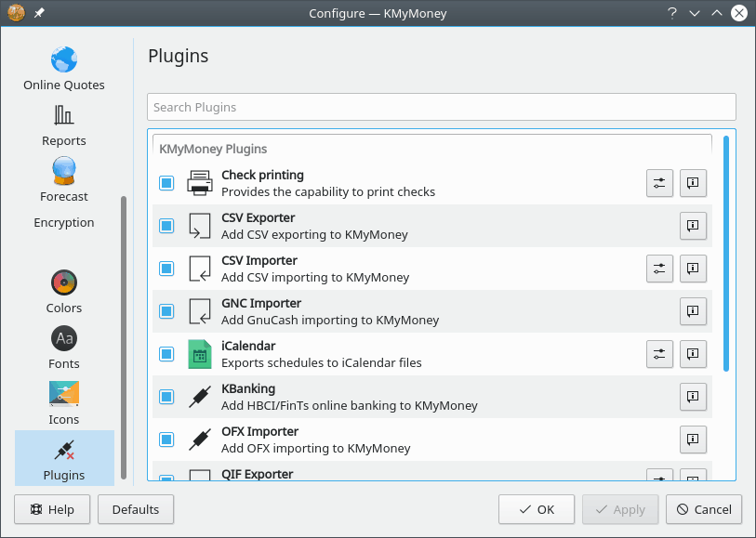Disable the KBanking plugin checkbox
This screenshot has height=538, width=756.
click(x=166, y=397)
